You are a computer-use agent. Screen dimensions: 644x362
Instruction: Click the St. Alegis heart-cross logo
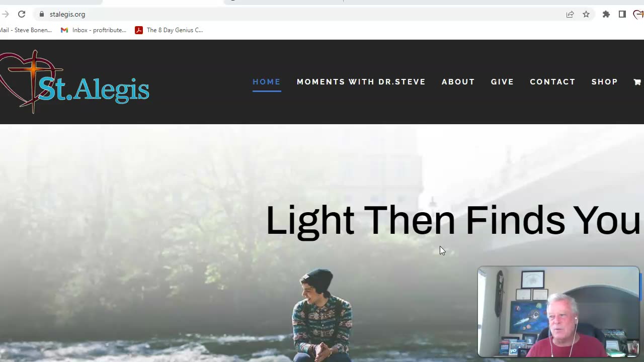pyautogui.click(x=74, y=82)
